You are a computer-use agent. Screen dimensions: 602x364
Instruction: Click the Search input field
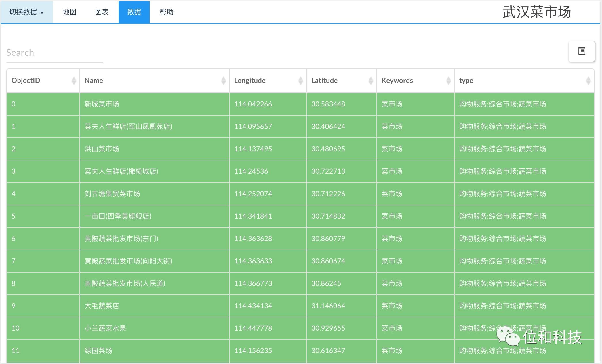pyautogui.click(x=55, y=53)
